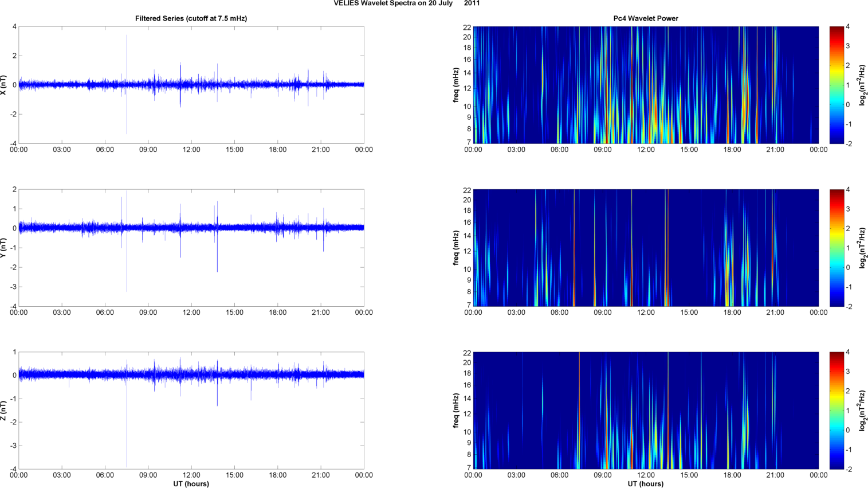Click the bottom wavelet plot's colorbar
This screenshot has height=488, width=868.
tap(836, 411)
